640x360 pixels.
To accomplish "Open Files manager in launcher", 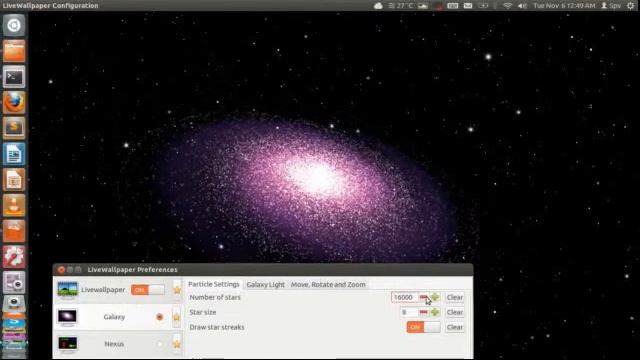I will (x=14, y=51).
